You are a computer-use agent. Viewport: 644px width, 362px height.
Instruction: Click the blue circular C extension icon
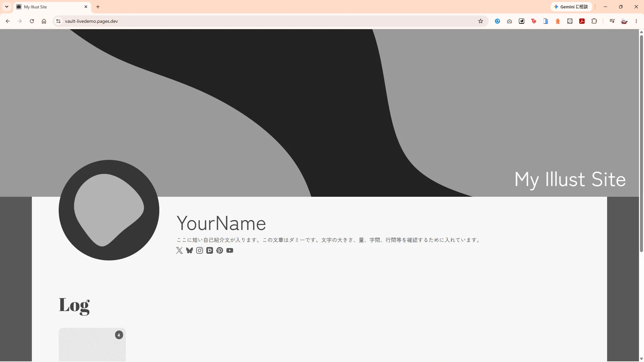(497, 21)
